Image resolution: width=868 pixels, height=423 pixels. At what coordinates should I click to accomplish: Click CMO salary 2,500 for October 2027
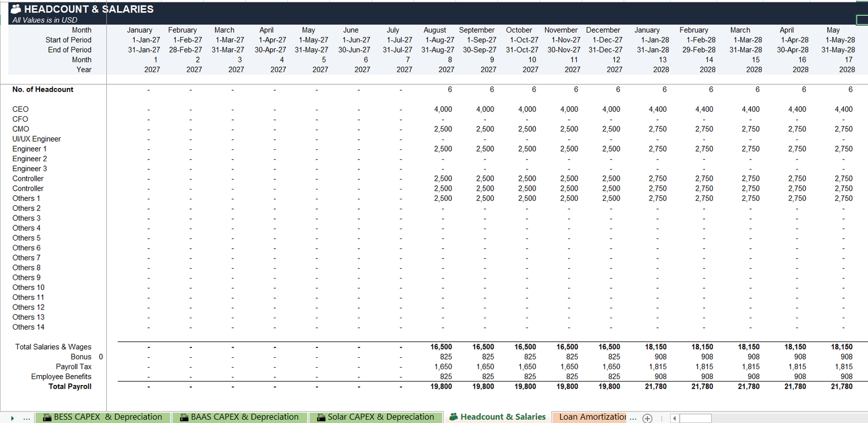pyautogui.click(x=527, y=129)
